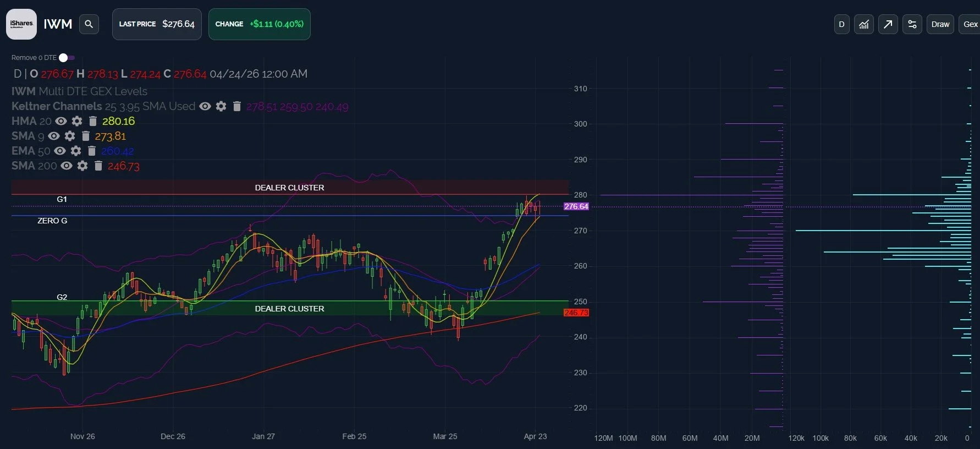
Task: Click the ZERO G level label
Action: (52, 221)
